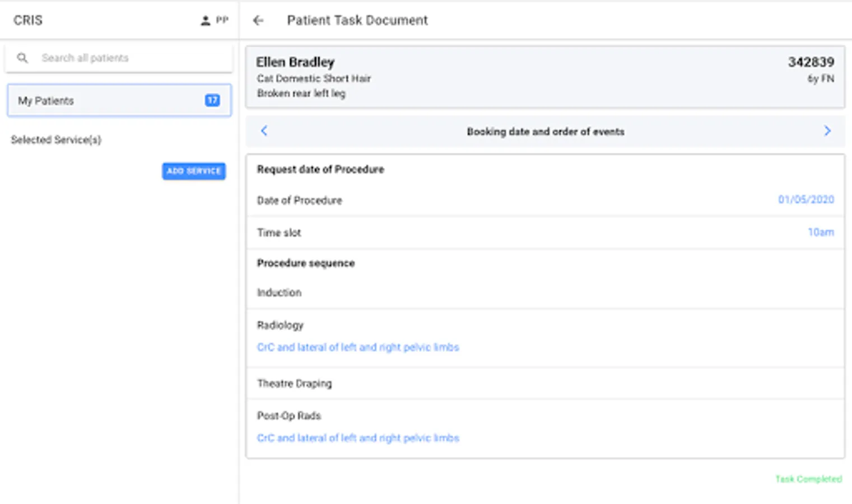The height and width of the screenshot is (504, 852).
Task: Open Post-Op Rads CrC and lateral link
Action: pos(358,438)
